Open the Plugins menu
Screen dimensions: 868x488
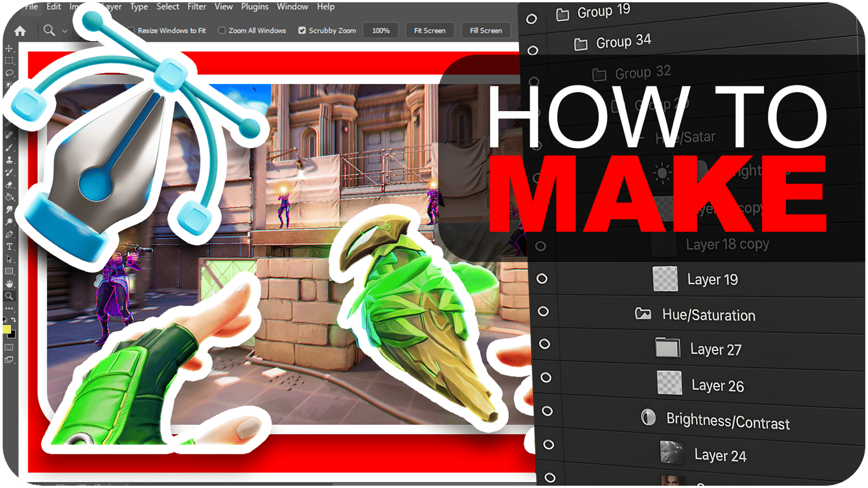coord(255,7)
